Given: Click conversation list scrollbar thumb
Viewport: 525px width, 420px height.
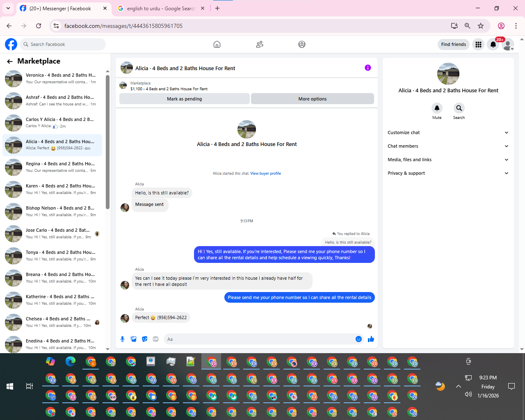Looking at the screenshot, I should coord(107,142).
